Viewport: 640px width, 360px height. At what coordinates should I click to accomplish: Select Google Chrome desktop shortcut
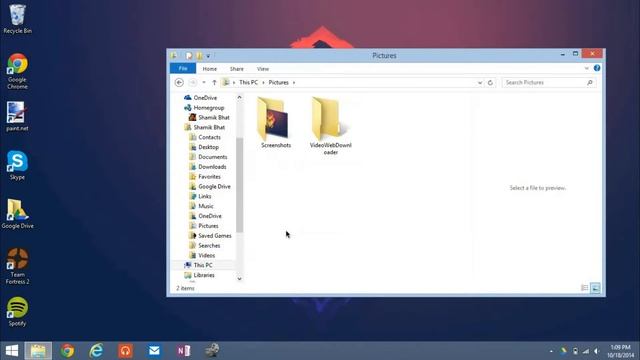pyautogui.click(x=17, y=71)
